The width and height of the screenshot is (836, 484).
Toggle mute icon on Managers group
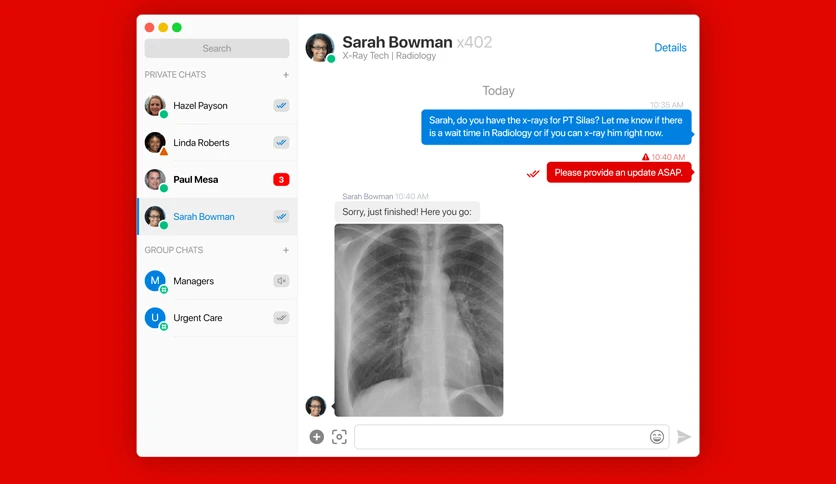(281, 281)
